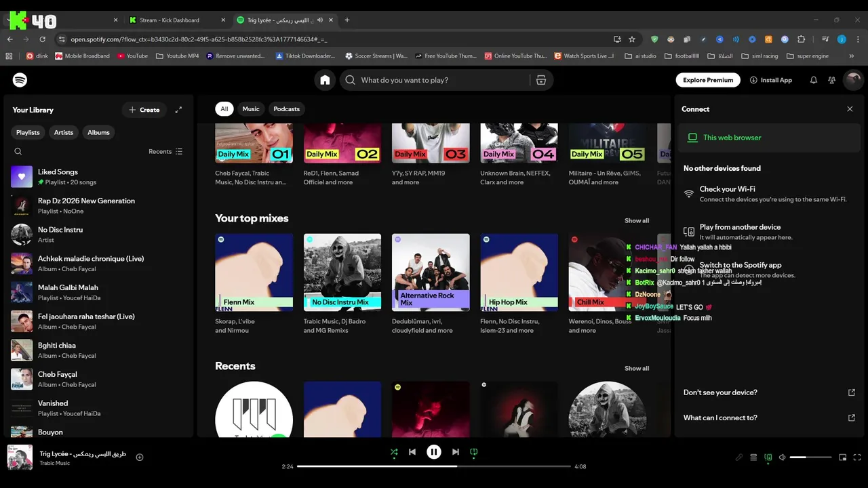Filter library by Albums
868x488 pixels.
coord(98,132)
